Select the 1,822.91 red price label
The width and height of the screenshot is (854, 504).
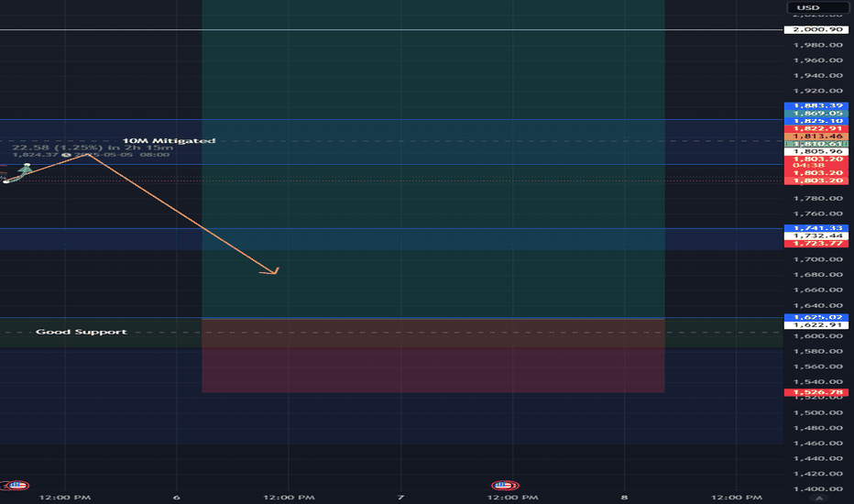click(816, 128)
